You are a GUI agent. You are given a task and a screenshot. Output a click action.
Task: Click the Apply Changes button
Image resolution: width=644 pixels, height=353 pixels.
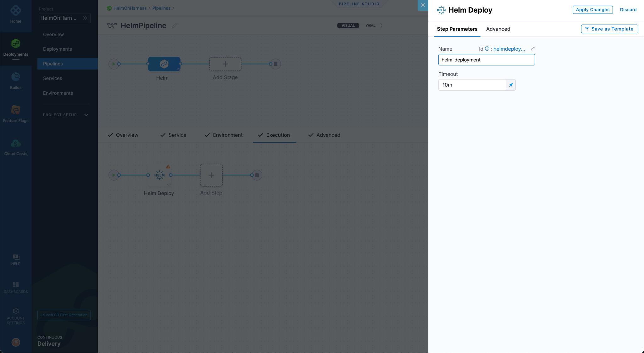(592, 10)
